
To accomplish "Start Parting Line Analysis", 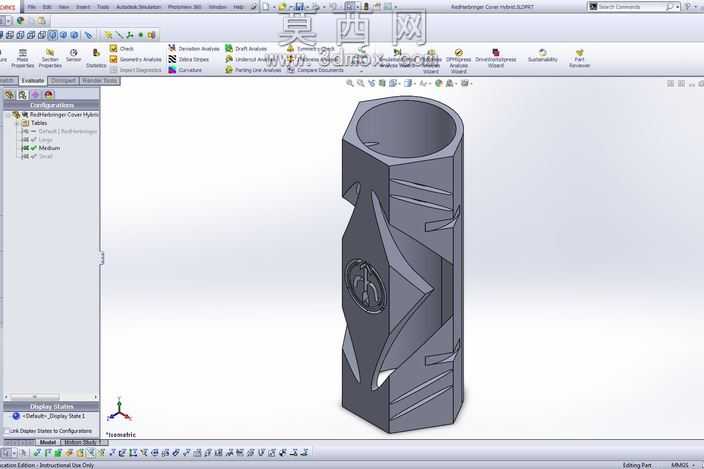I will pyautogui.click(x=253, y=70).
